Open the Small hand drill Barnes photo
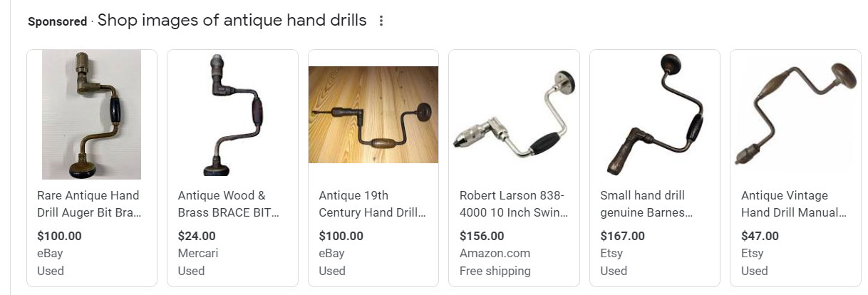Viewport: 868px width, 295px height. point(655,115)
